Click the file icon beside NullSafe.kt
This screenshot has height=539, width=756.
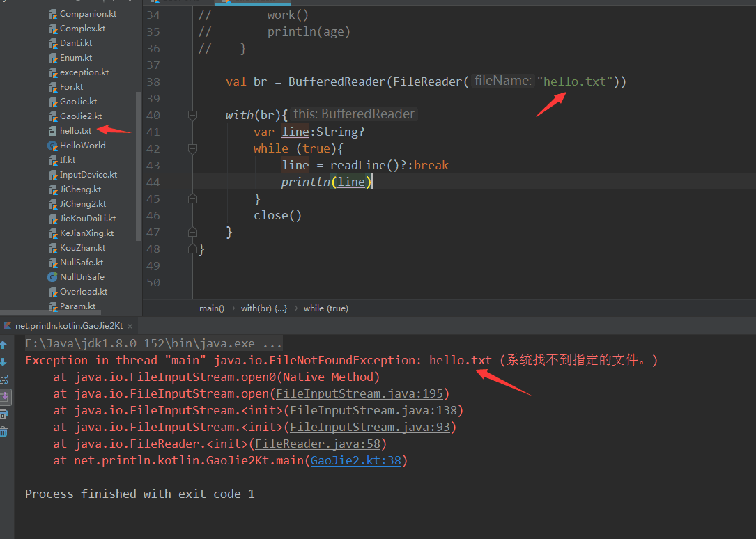52,263
